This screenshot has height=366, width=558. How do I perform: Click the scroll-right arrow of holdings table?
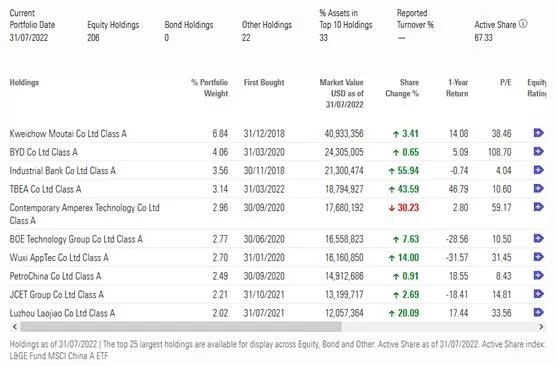tap(541, 326)
